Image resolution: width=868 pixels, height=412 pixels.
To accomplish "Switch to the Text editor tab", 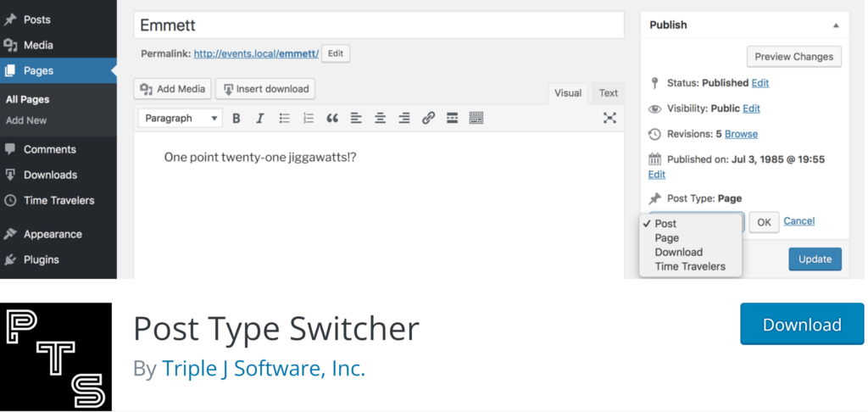I will (x=609, y=93).
